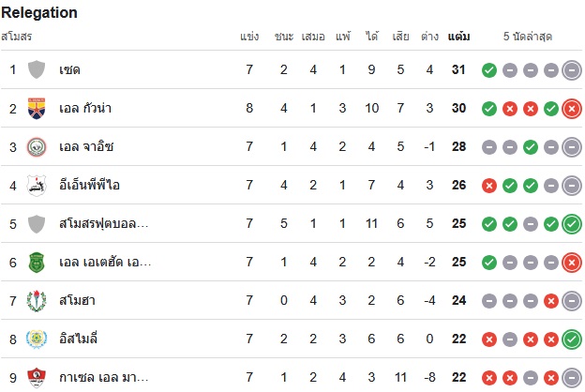Image resolution: width=585 pixels, height=392 pixels.
Task: Click the gray shield icon for เซด
Action: 37,69
